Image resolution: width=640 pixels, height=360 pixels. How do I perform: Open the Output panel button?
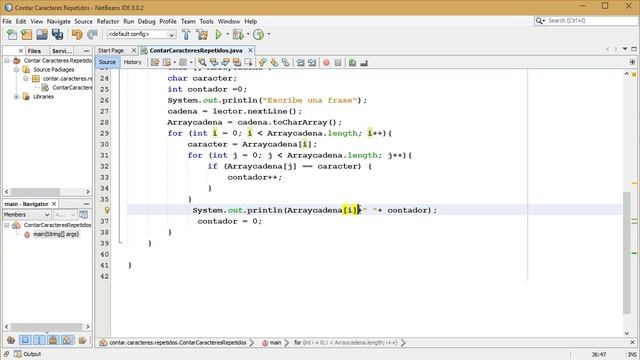tap(28, 354)
